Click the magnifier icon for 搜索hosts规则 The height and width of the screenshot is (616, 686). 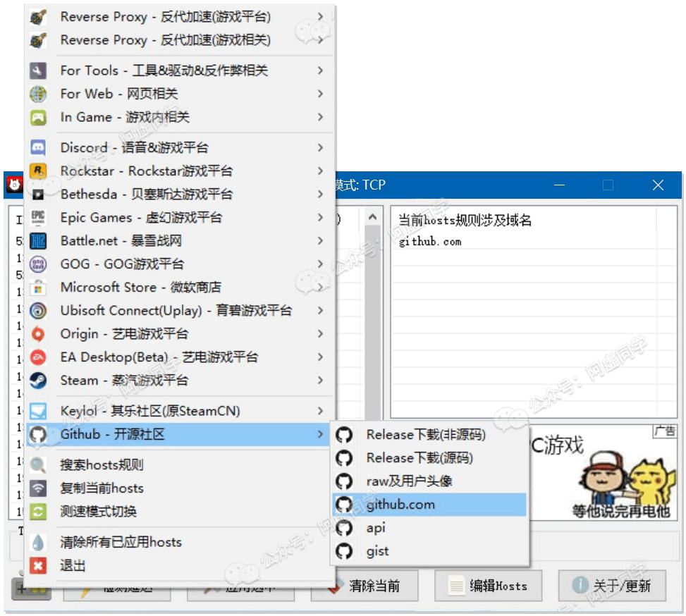pos(38,464)
